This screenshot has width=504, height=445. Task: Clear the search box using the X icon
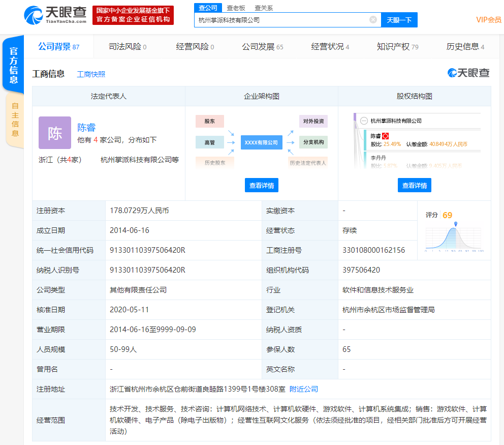click(x=373, y=19)
